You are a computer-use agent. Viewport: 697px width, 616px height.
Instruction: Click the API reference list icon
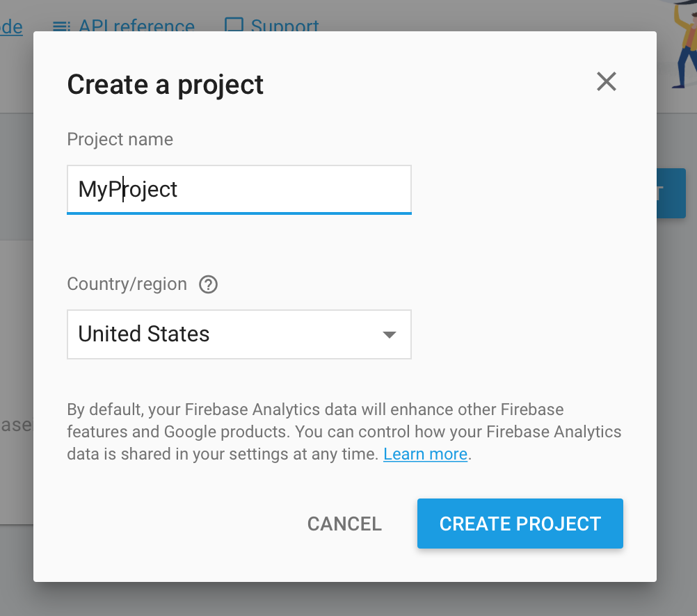point(61,26)
